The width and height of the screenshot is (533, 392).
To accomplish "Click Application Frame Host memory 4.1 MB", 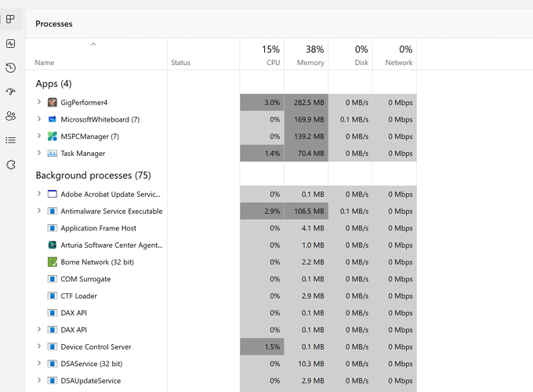I will tap(313, 228).
